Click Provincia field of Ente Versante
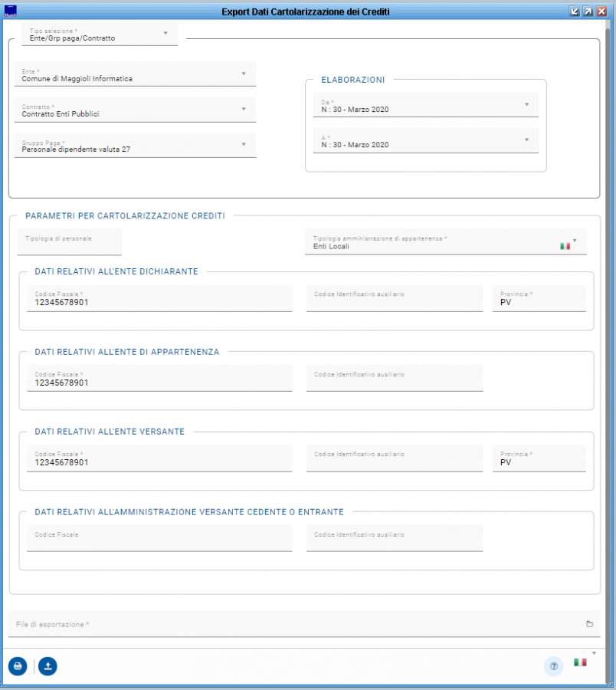The image size is (616, 690). (539, 458)
